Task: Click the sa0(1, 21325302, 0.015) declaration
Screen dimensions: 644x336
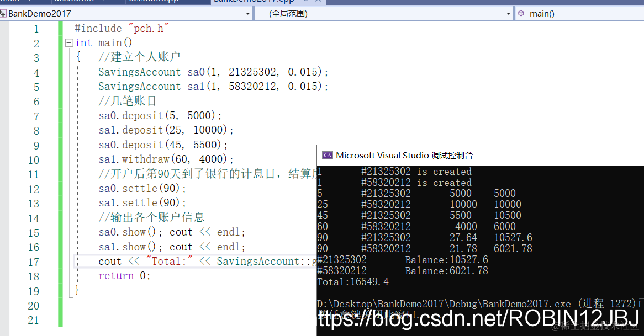Action: click(258, 72)
